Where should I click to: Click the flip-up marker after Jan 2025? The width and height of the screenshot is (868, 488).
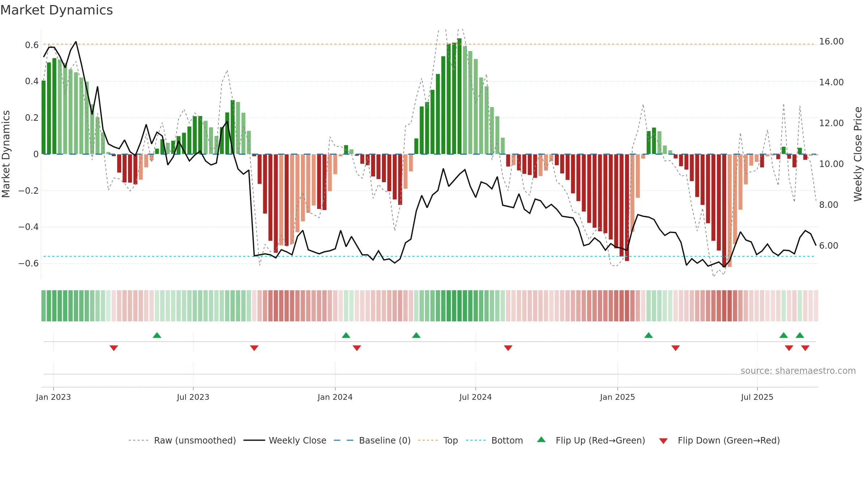pos(648,335)
